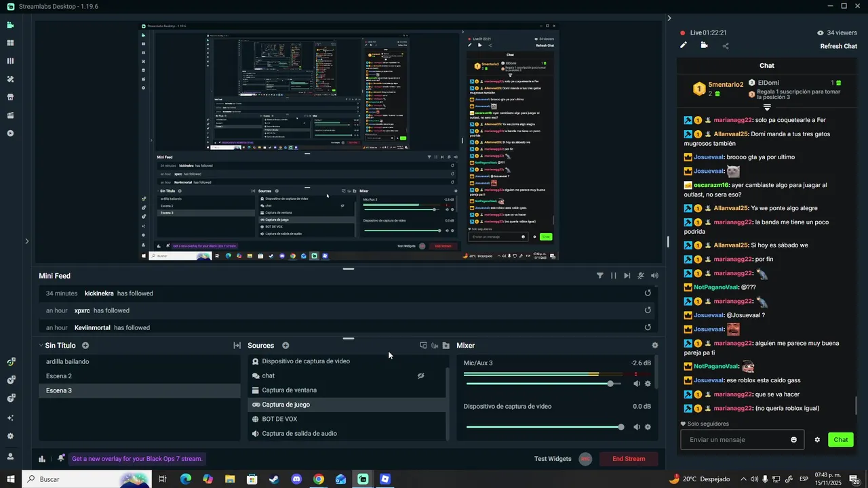Select the Escena 3 scene
Viewport: 868px width, 488px height.
(x=139, y=390)
